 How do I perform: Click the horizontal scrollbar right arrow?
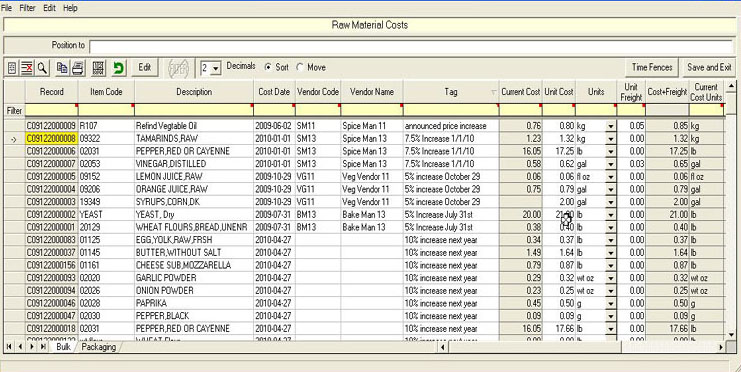pos(721,347)
